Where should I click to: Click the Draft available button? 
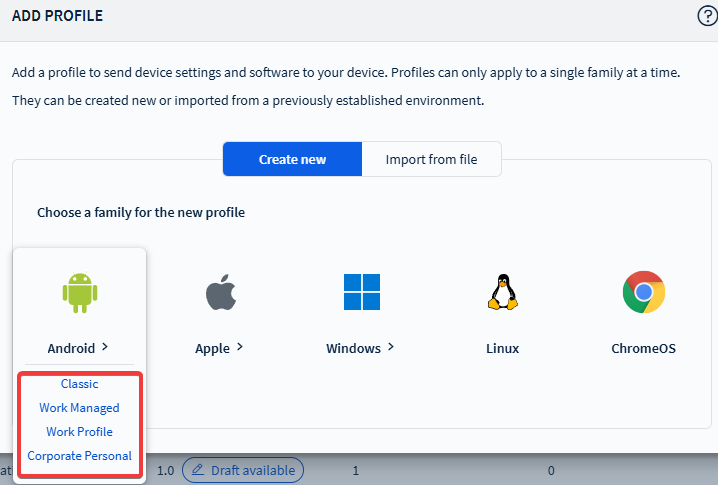point(243,469)
